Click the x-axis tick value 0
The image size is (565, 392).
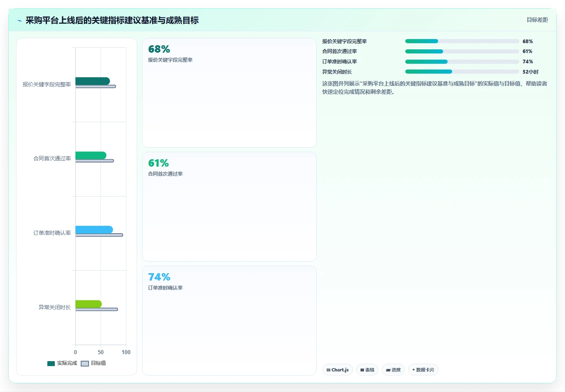coord(75,352)
